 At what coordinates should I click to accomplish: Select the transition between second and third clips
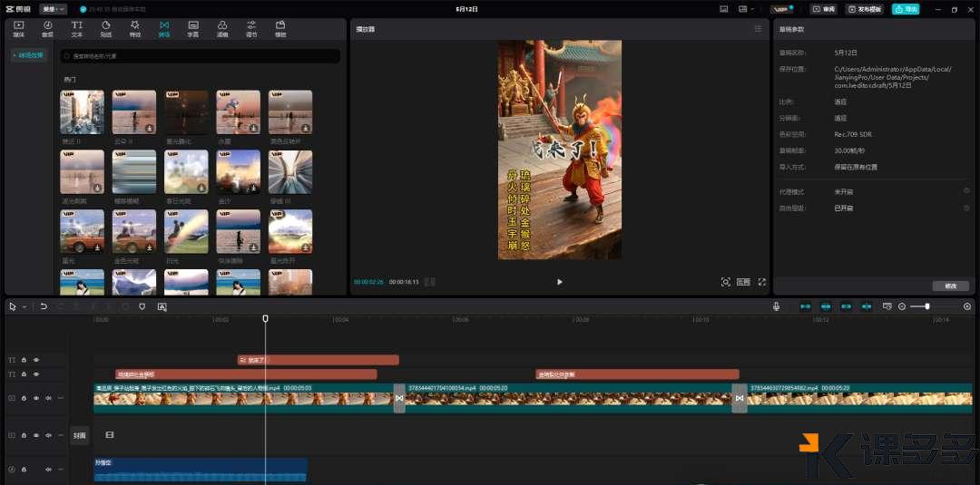[x=740, y=398]
